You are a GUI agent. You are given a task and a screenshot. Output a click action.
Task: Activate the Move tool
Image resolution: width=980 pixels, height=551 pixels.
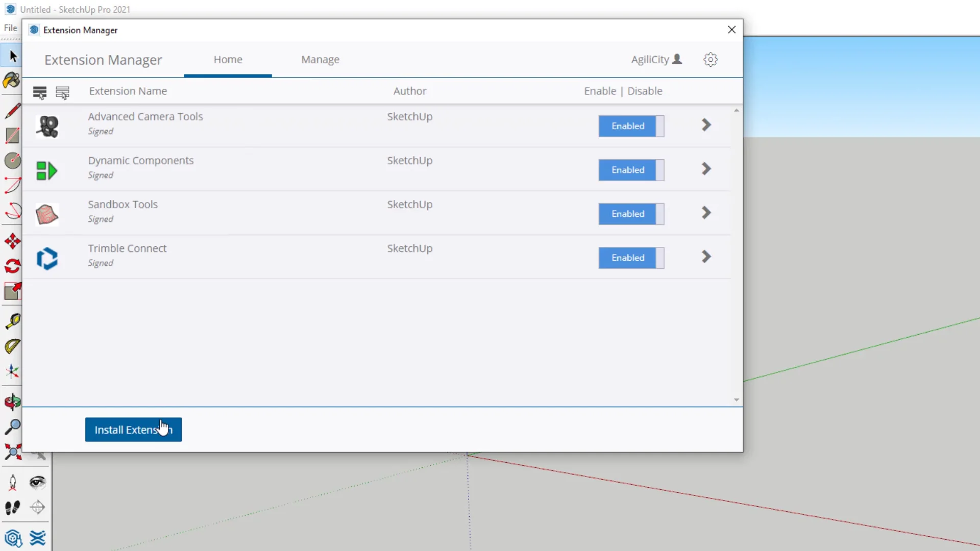click(12, 241)
